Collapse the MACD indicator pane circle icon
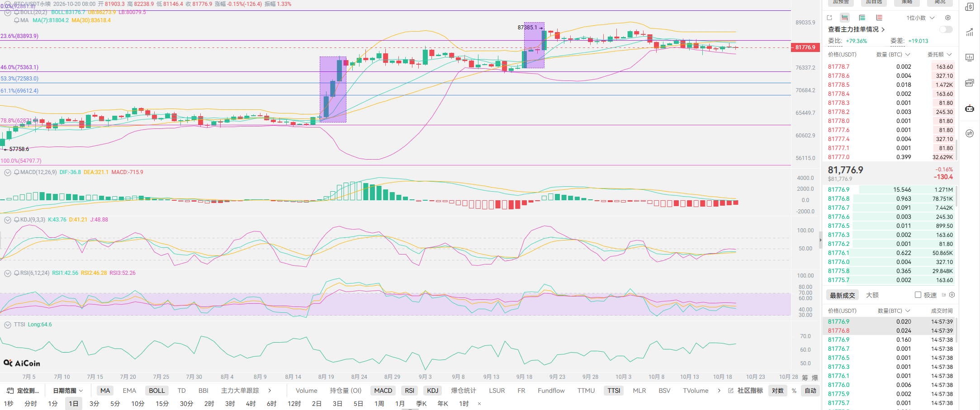Screen dimensions: 980x410 (x=8, y=172)
